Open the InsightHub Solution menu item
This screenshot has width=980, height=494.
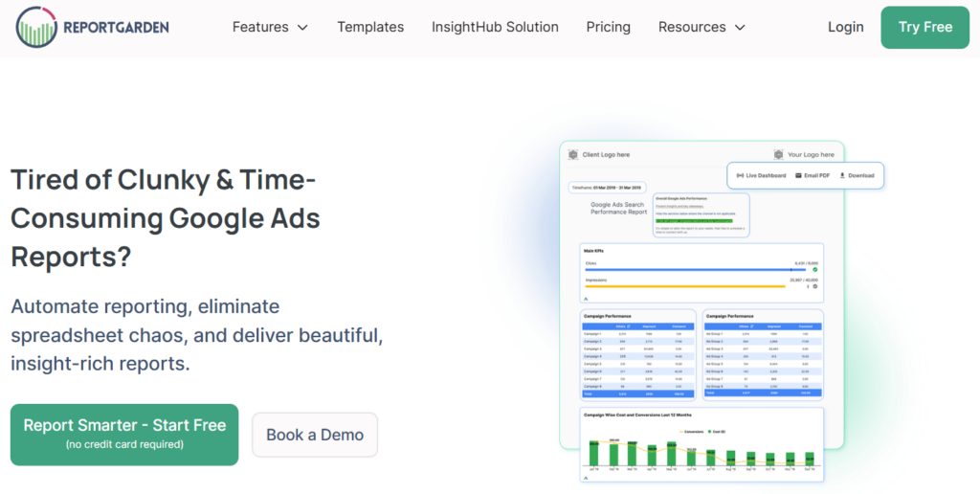point(495,27)
